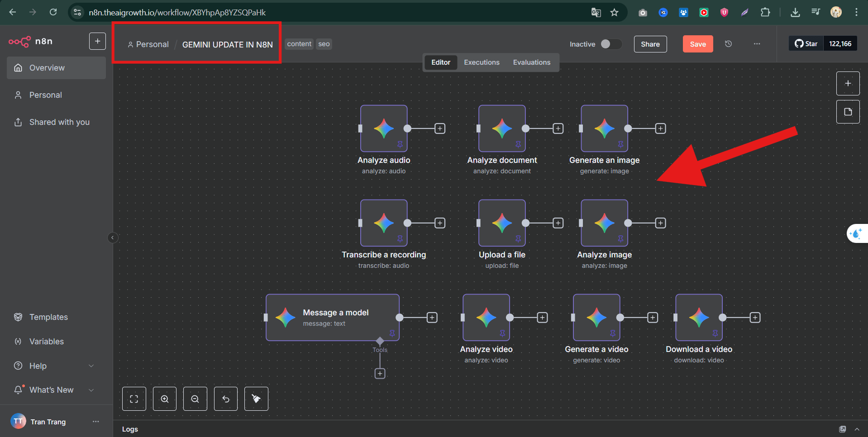Add a node after Analyze audio
Viewport: 868px width, 437px height.
[440, 128]
